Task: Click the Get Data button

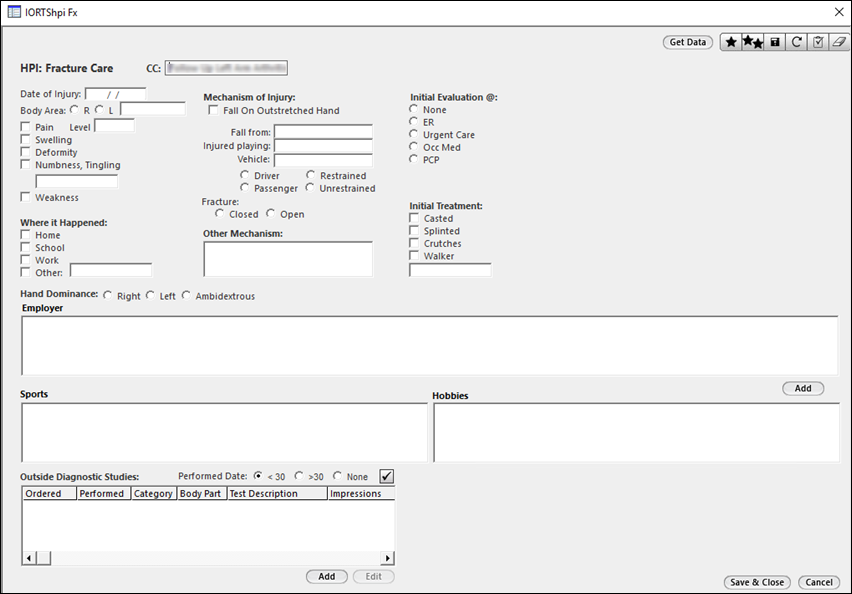Action: coord(687,42)
